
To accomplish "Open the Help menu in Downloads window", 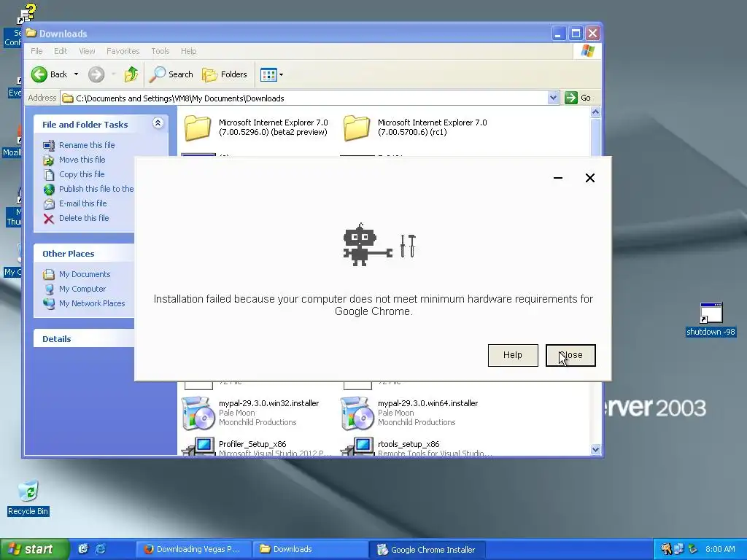I will coord(188,51).
